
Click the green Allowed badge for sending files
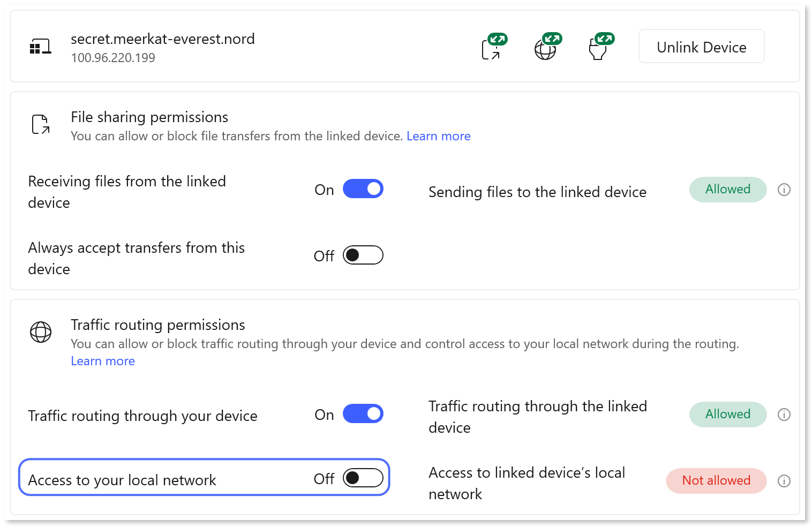click(x=727, y=190)
